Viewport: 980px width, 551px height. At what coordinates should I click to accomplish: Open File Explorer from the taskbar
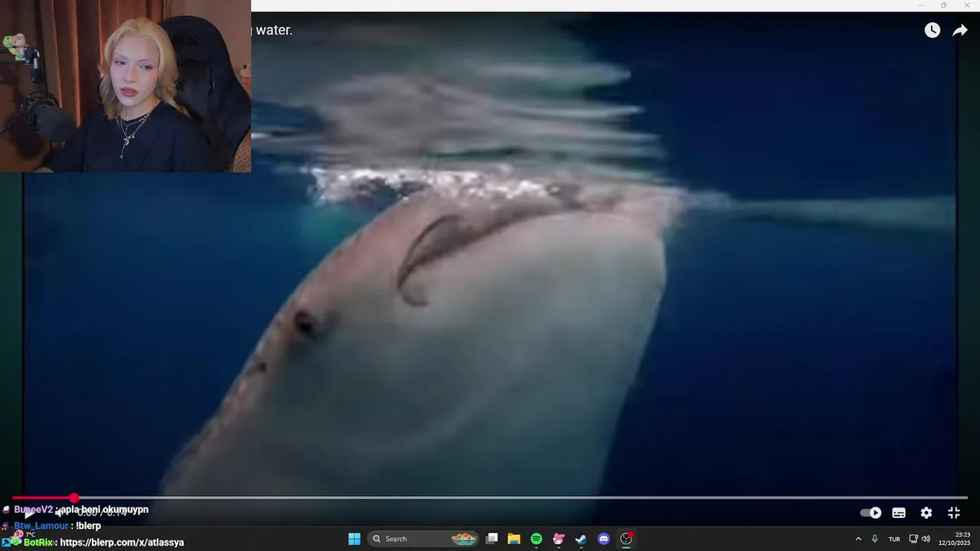514,539
